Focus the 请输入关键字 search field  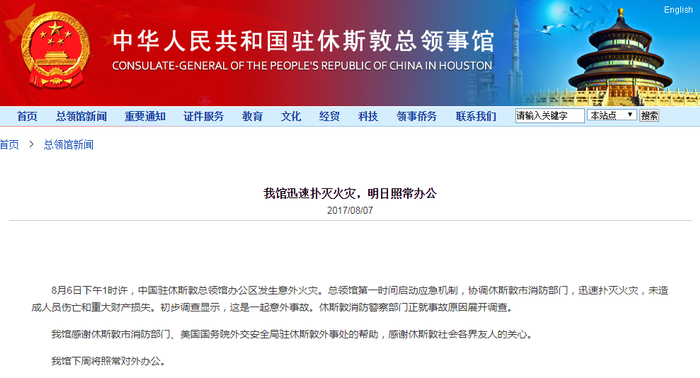tap(549, 116)
